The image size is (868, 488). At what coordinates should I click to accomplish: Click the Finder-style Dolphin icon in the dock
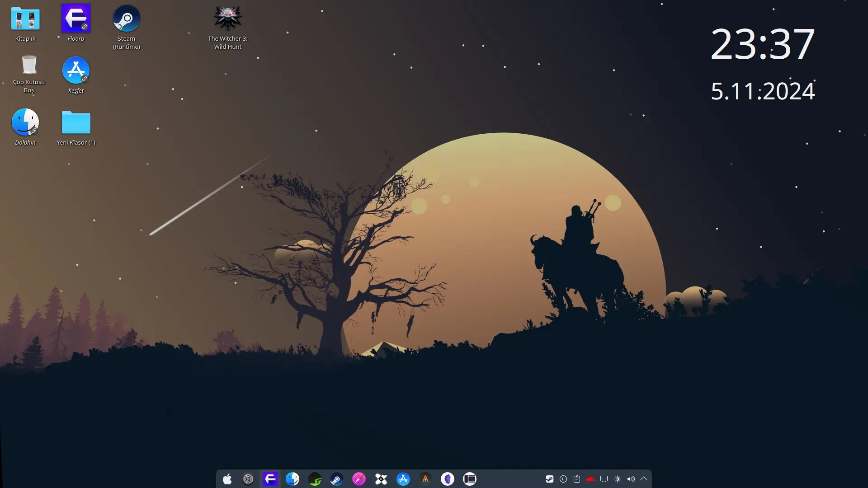(x=292, y=479)
